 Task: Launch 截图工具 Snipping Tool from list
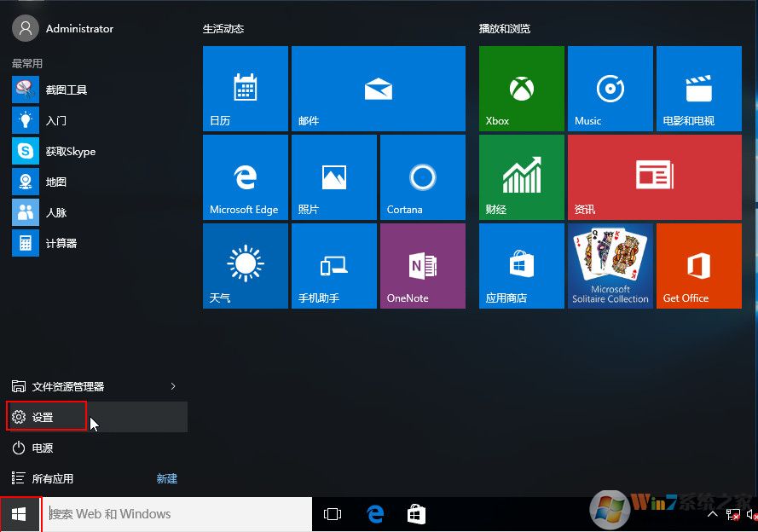pos(66,90)
